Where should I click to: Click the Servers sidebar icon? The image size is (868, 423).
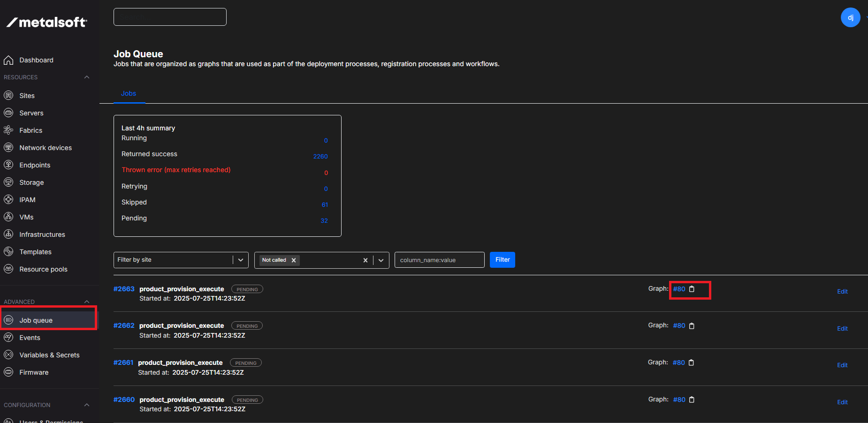[x=8, y=113]
